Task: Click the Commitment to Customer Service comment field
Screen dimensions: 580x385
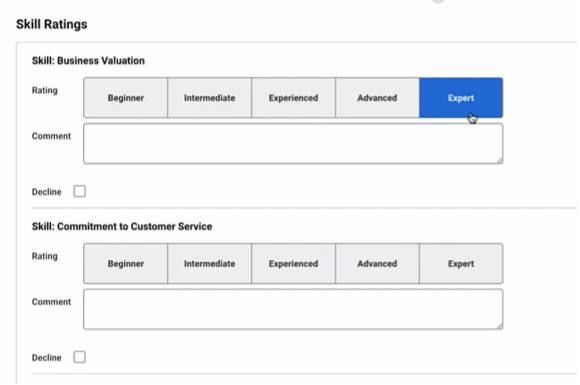Action: pyautogui.click(x=293, y=309)
